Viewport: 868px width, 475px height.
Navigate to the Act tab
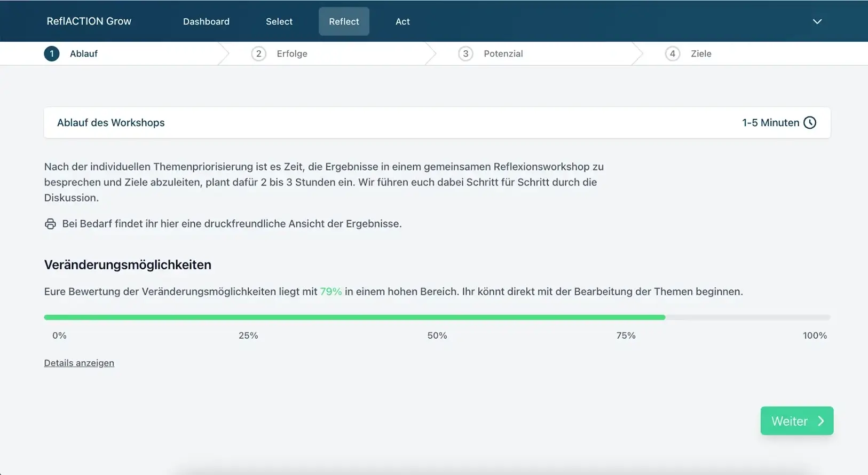[403, 21]
